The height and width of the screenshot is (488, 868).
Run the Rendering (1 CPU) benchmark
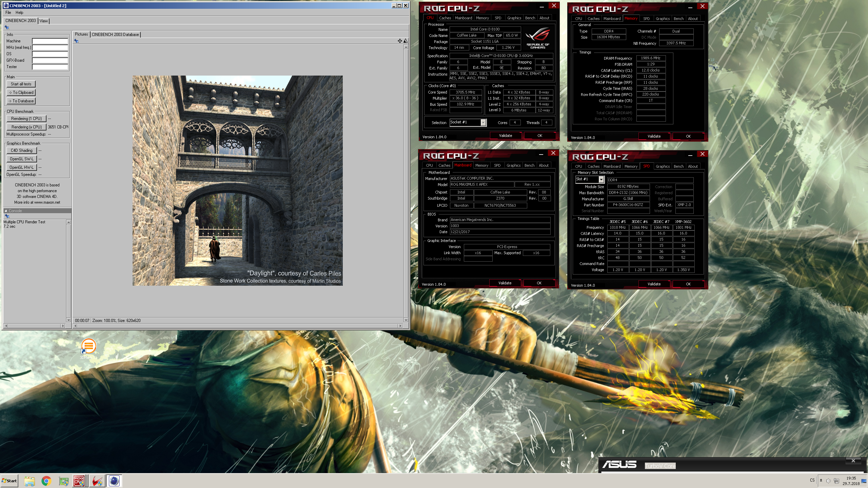click(26, 119)
